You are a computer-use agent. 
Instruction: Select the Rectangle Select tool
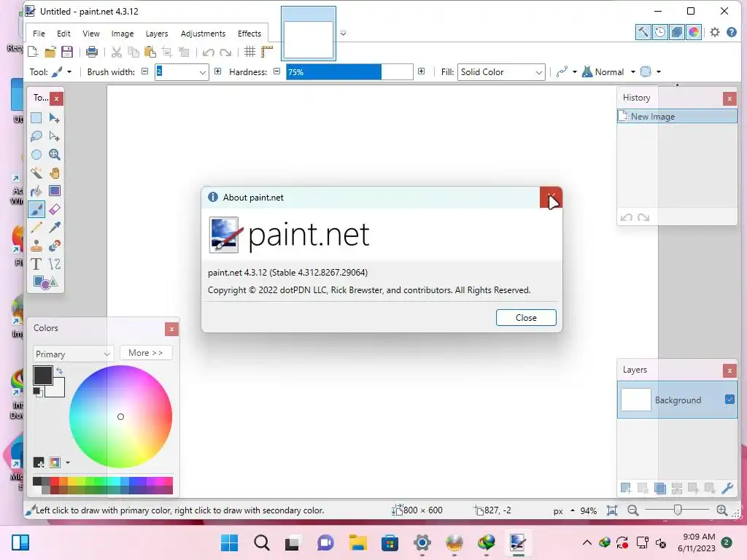[x=36, y=118]
